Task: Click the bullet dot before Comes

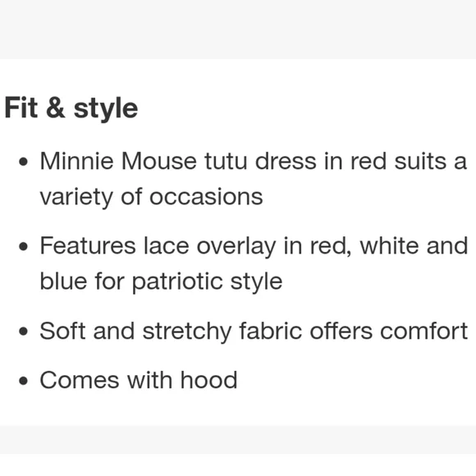Action: coord(23,380)
